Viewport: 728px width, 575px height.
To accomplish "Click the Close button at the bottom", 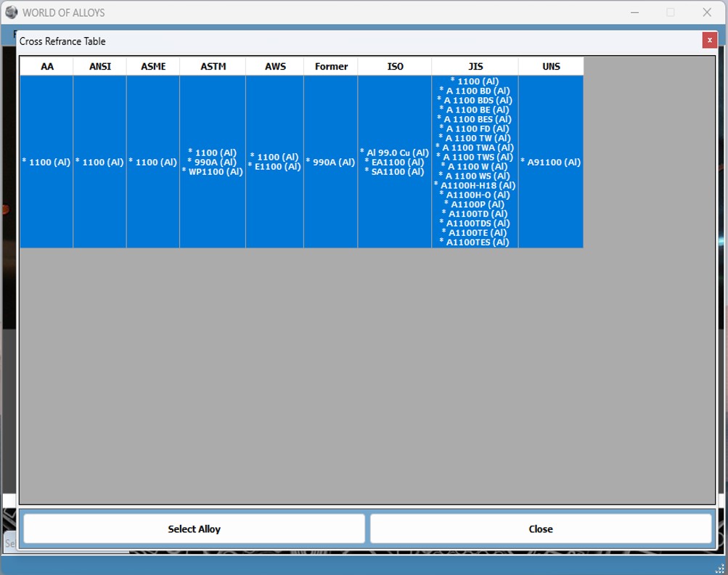I will (541, 529).
